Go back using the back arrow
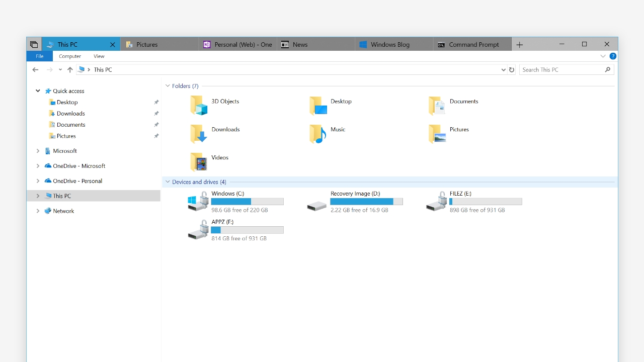Image resolution: width=644 pixels, height=362 pixels. [x=35, y=70]
